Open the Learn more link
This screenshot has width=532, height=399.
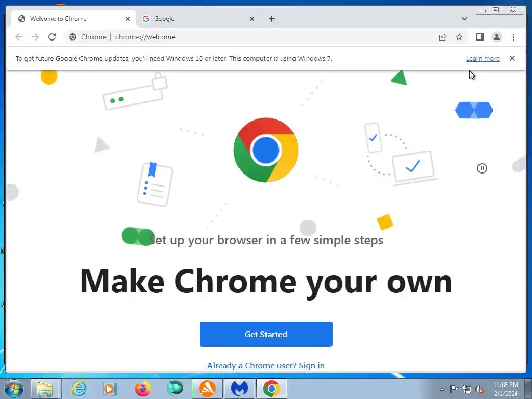click(483, 58)
